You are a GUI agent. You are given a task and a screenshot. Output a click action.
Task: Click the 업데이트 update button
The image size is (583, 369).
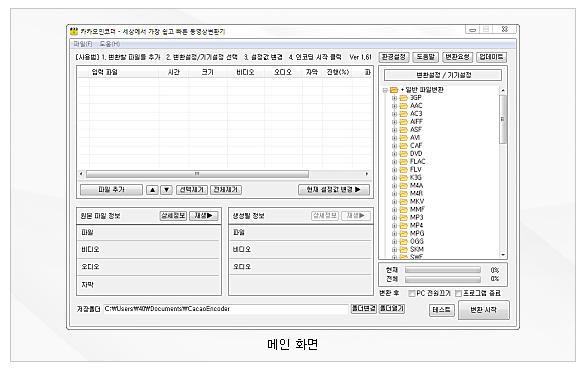click(491, 57)
